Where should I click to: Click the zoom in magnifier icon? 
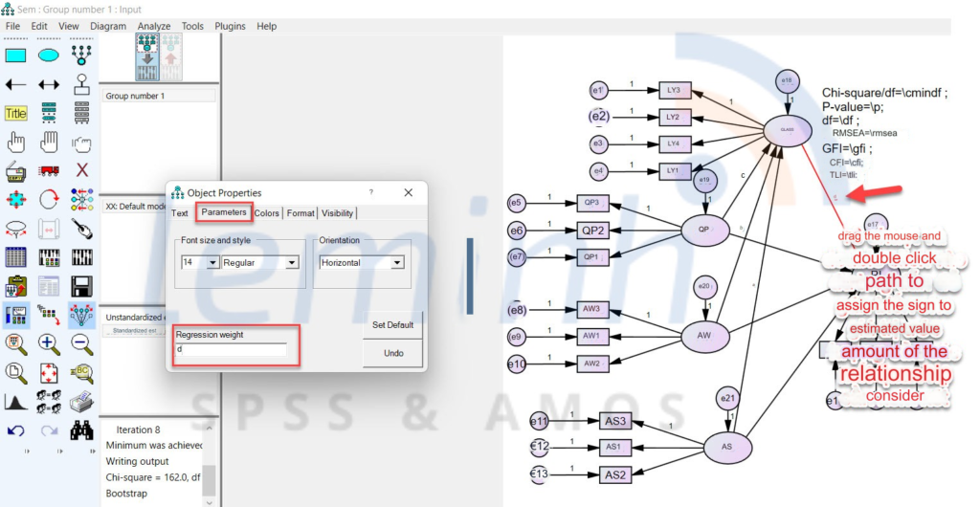point(49,343)
